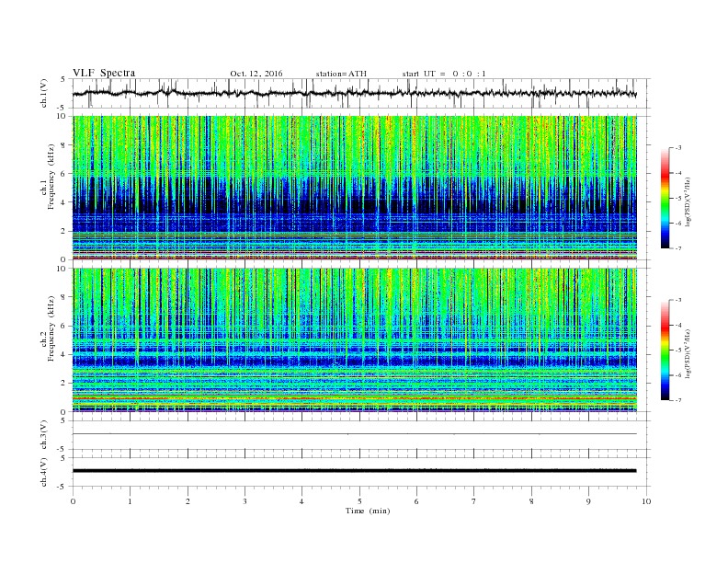Click the "10" kHz tick on ch.1 frequency axis

[x=63, y=116]
